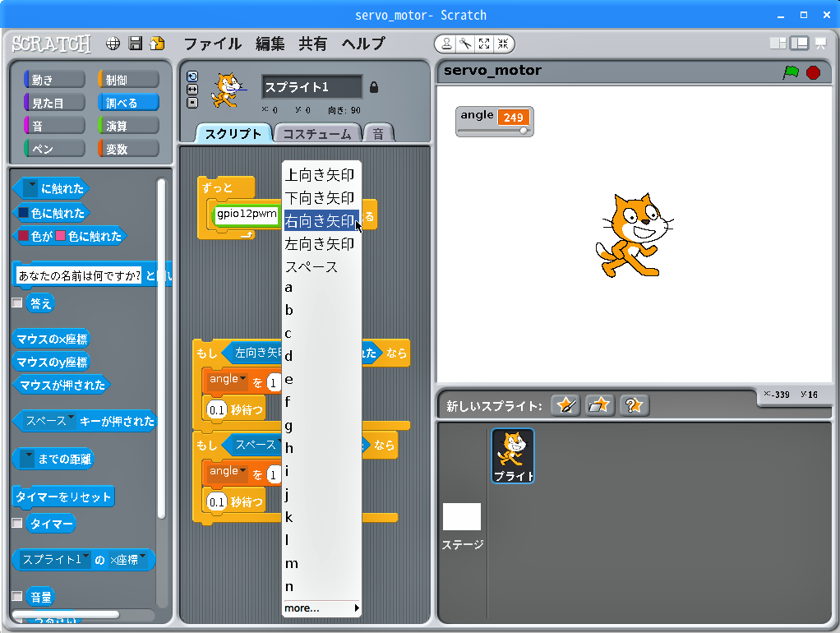Get a surprise sprite
840x633 pixels.
[634, 405]
